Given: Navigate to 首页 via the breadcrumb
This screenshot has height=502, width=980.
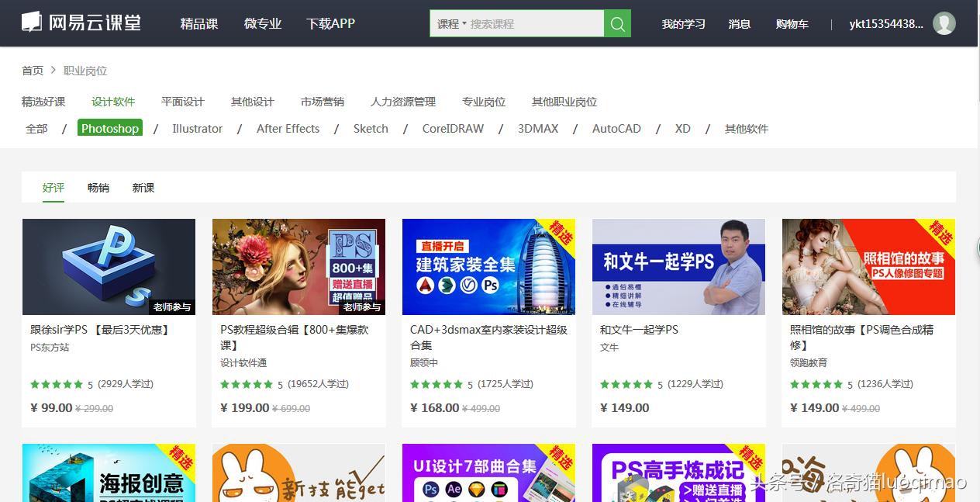Looking at the screenshot, I should pyautogui.click(x=32, y=70).
